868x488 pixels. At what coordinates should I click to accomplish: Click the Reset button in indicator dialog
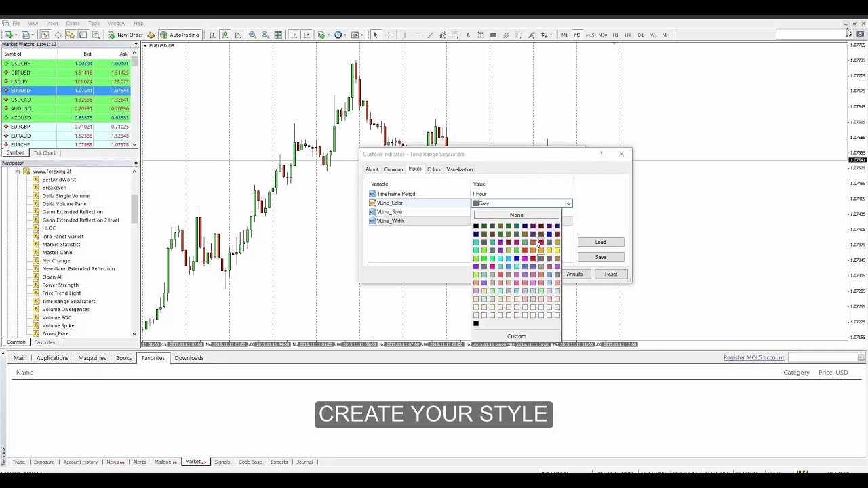(611, 274)
